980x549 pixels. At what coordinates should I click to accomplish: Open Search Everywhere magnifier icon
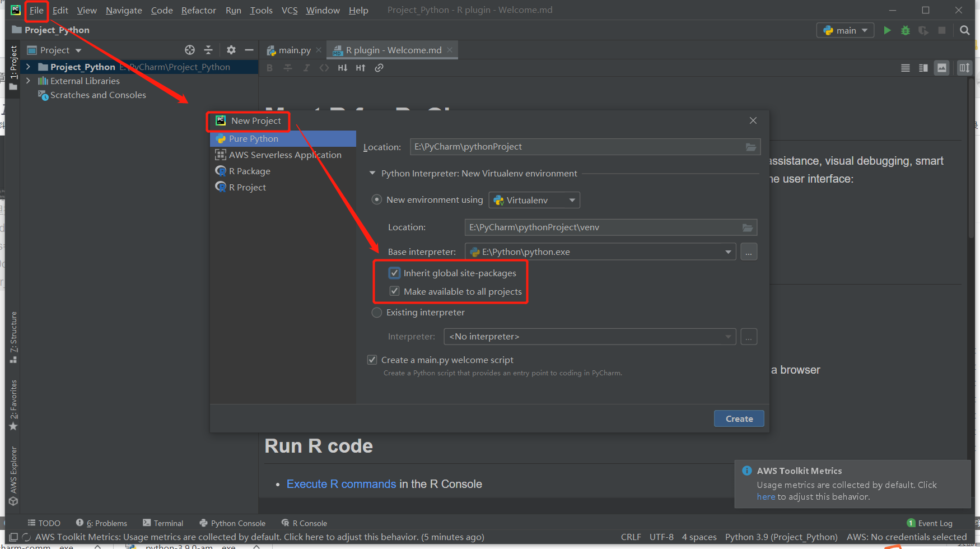pyautogui.click(x=964, y=30)
